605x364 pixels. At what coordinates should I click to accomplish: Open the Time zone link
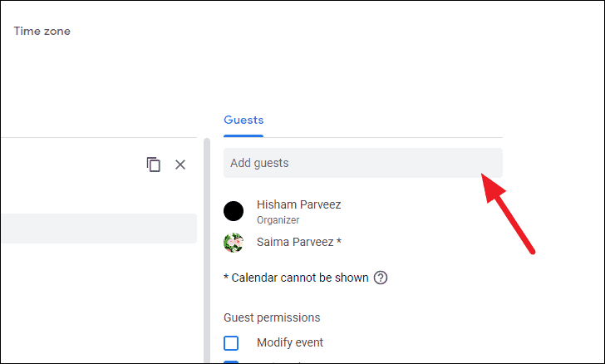click(x=42, y=31)
